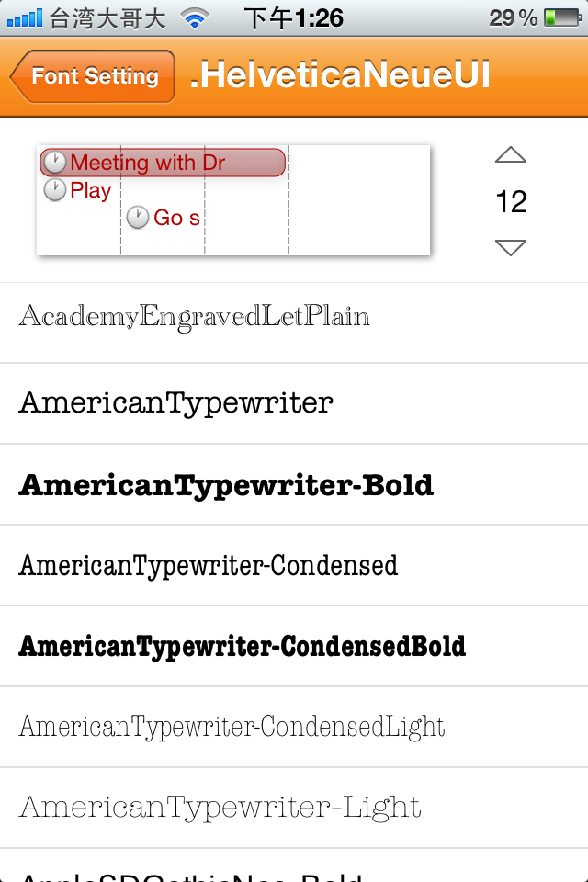Choose the AcademyEngravedLetPlain font
Viewport: 588px width, 882px height.
(x=195, y=318)
